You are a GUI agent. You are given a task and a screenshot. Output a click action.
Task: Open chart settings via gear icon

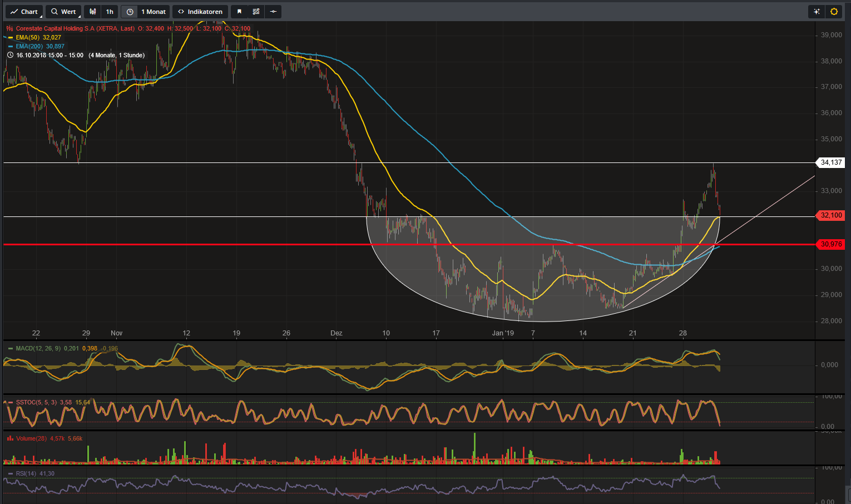833,11
